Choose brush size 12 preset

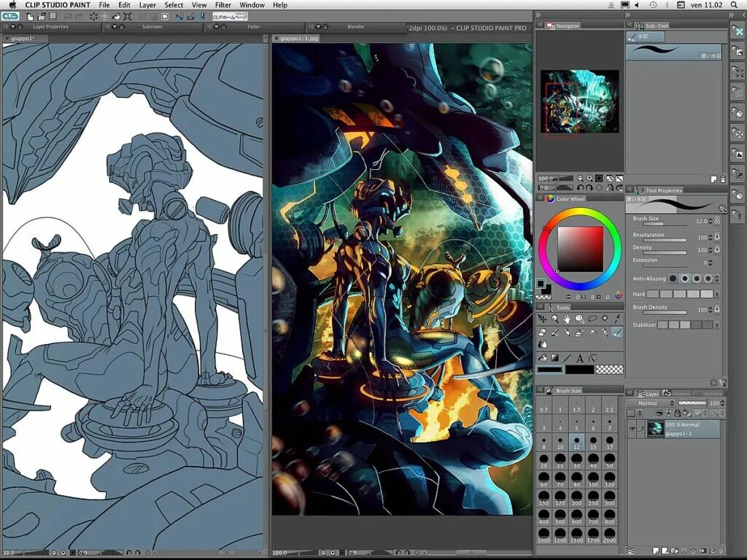(576, 443)
